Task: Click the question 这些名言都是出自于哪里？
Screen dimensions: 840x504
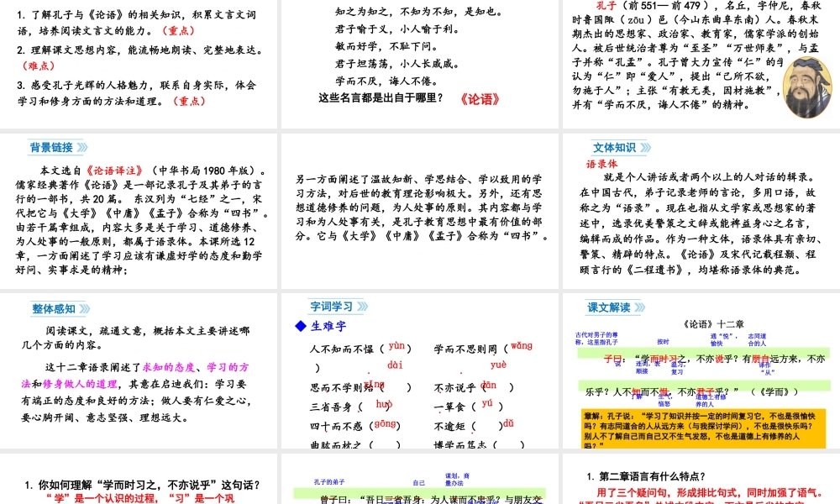Action: click(x=381, y=98)
